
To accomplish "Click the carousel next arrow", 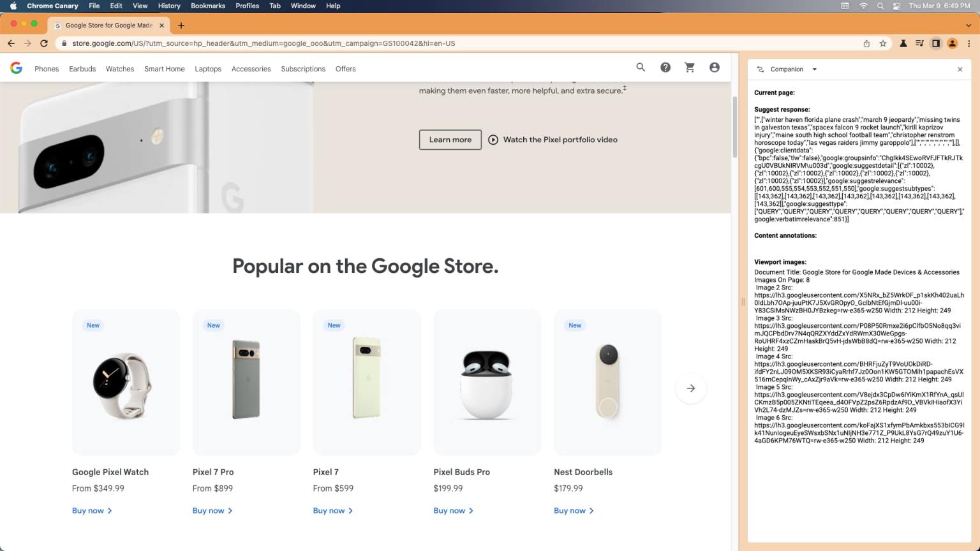I will click(691, 388).
